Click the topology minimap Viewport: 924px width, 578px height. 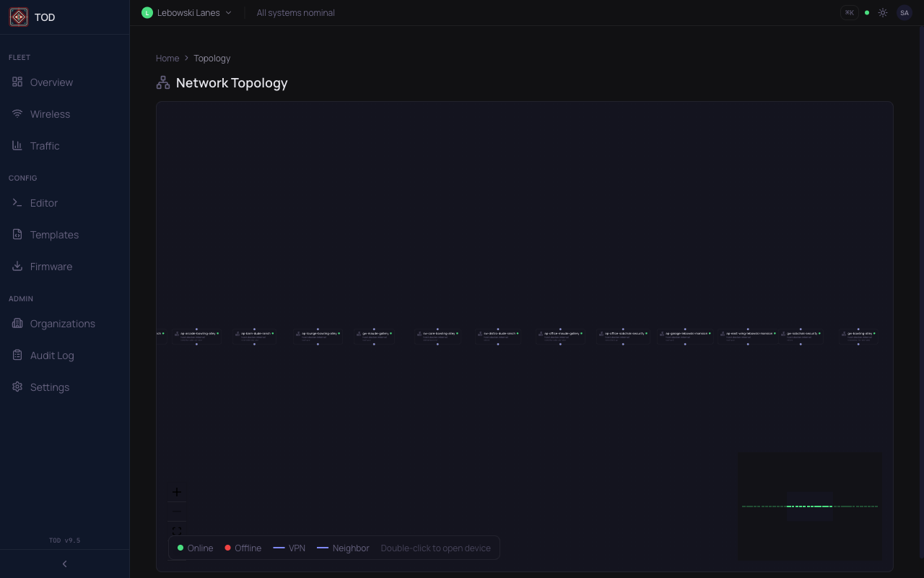click(x=810, y=506)
